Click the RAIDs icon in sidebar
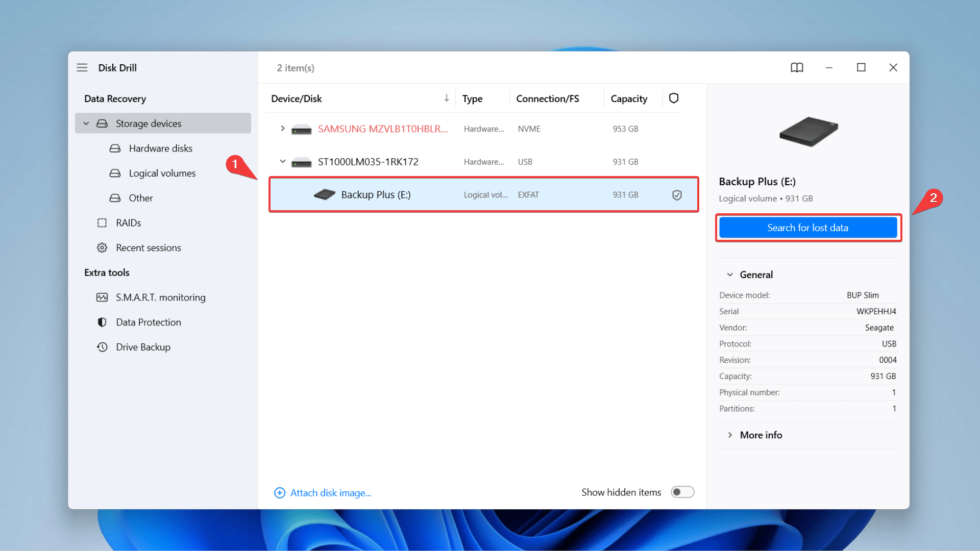The image size is (980, 551). click(x=102, y=223)
